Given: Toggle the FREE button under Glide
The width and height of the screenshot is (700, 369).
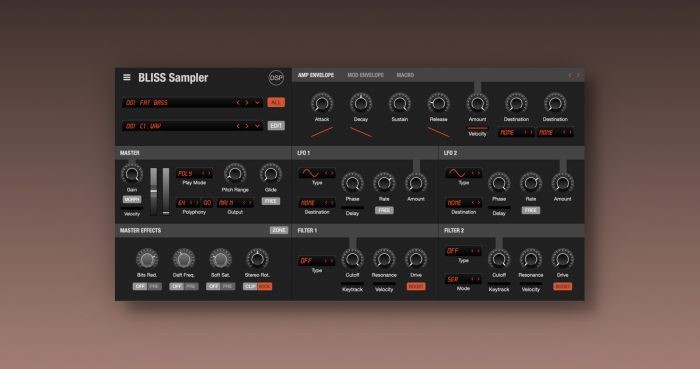Looking at the screenshot, I should (x=271, y=201).
